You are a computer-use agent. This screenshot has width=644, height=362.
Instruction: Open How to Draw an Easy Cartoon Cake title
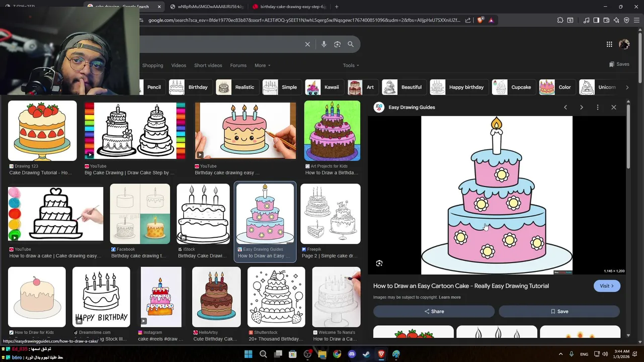coord(461,286)
